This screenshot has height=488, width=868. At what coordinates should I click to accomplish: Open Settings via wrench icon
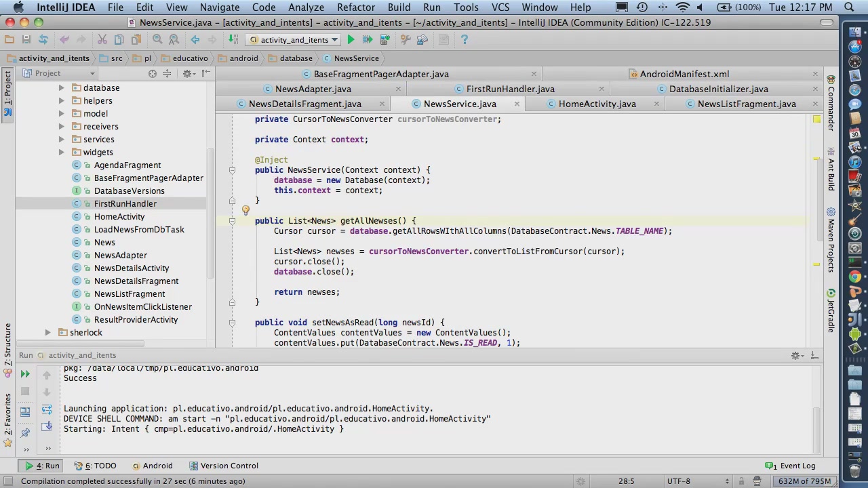click(406, 40)
